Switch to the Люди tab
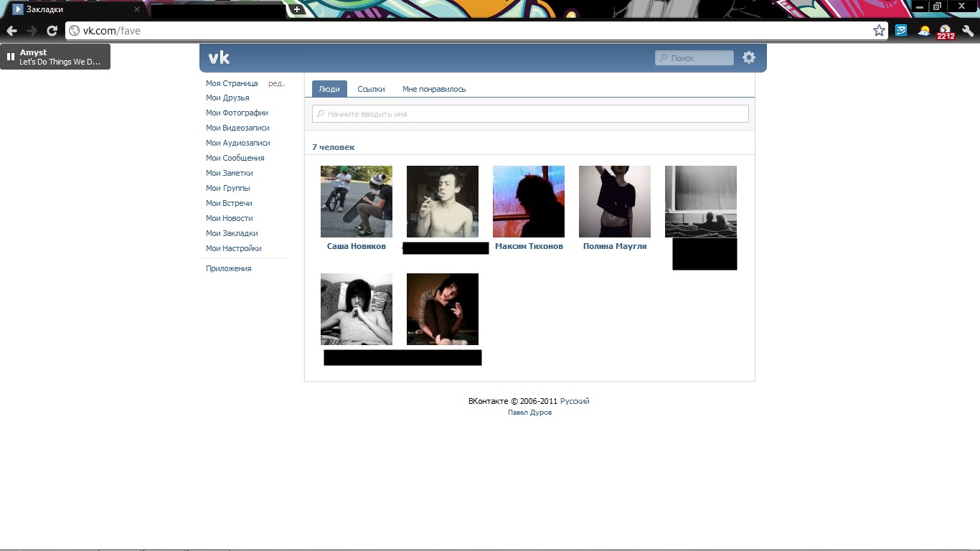The height and width of the screenshot is (551, 980). coord(329,89)
